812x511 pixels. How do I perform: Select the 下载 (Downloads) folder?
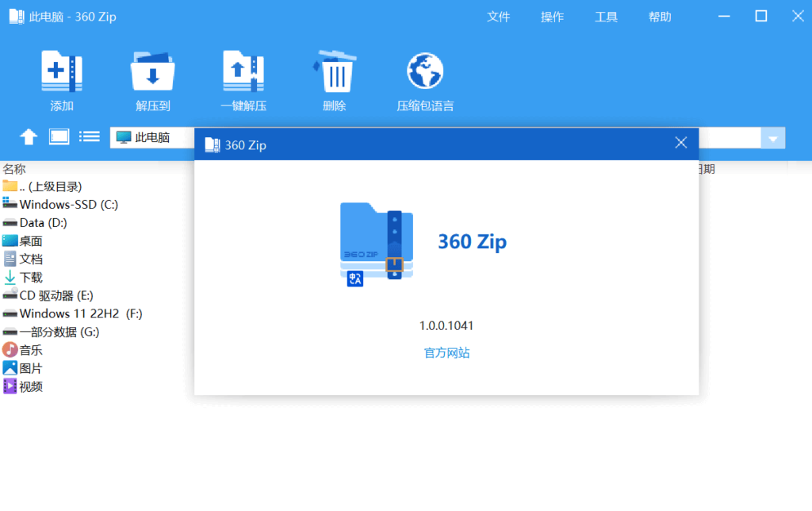[32, 277]
